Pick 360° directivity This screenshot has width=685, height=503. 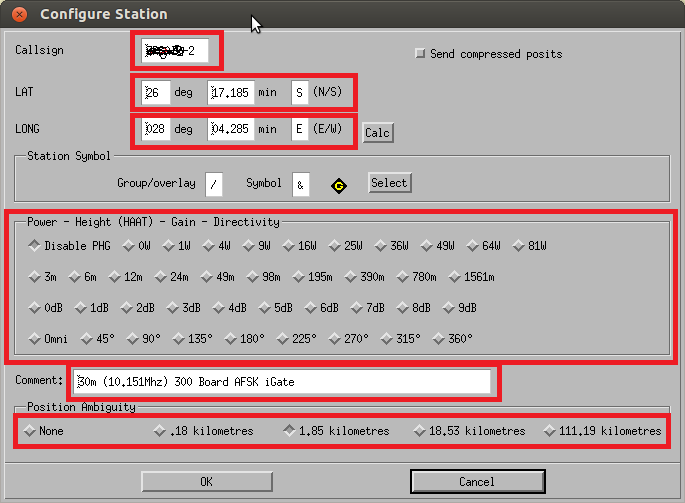452,339
